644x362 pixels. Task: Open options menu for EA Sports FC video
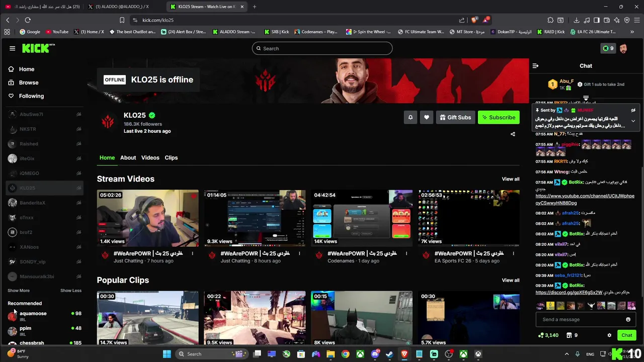513,253
